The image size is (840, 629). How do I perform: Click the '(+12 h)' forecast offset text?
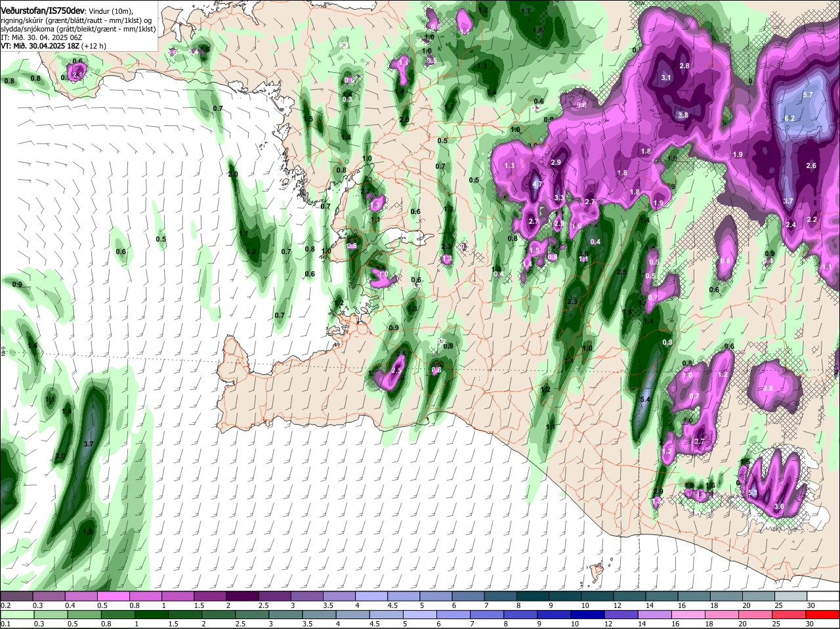tap(94, 46)
